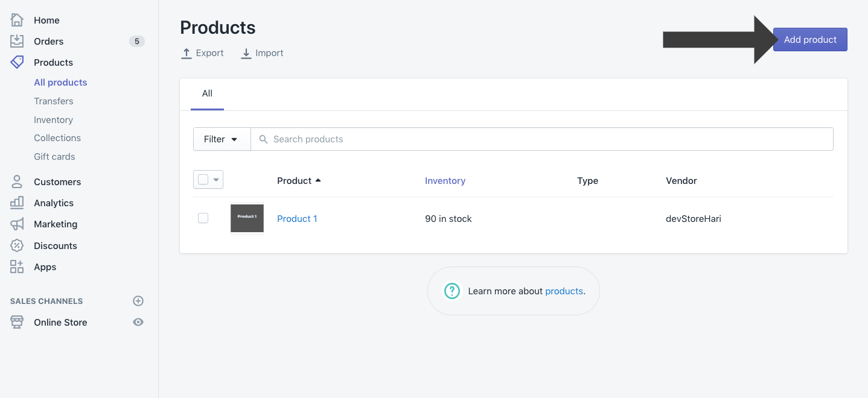This screenshot has height=398, width=868.
Task: Click the Export upload arrow icon
Action: click(187, 53)
